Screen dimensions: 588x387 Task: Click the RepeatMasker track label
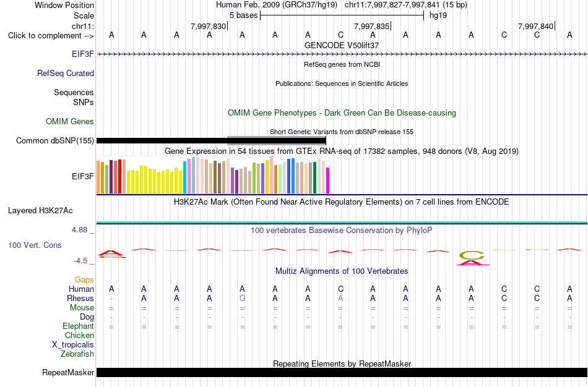pyautogui.click(x=68, y=372)
